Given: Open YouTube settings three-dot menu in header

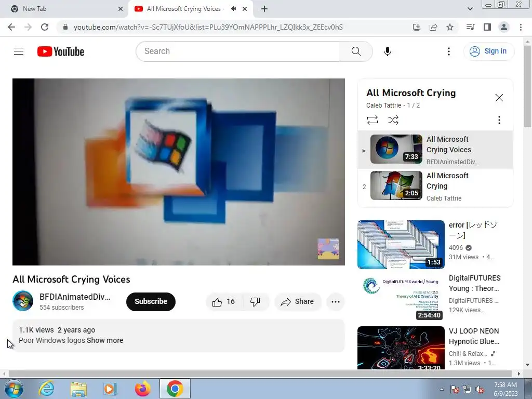Looking at the screenshot, I should (x=448, y=51).
